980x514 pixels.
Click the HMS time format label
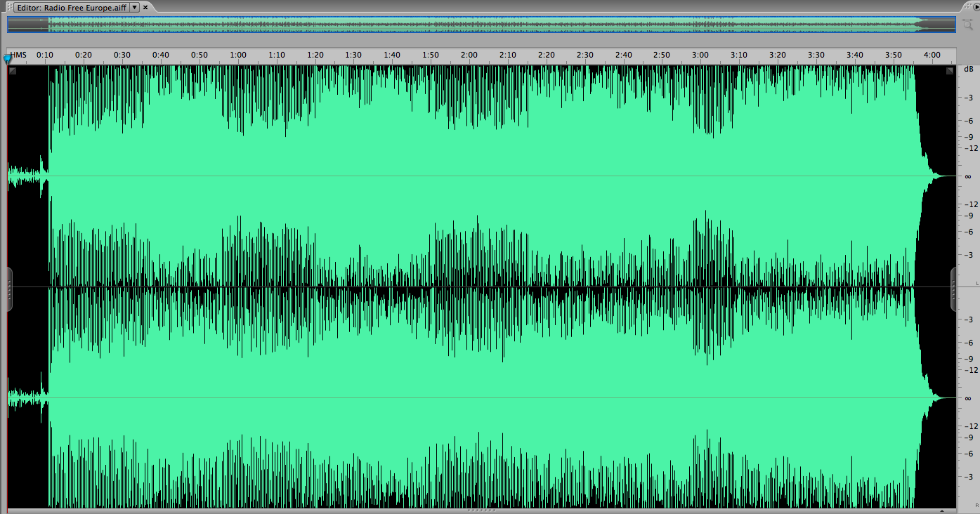pos(18,55)
